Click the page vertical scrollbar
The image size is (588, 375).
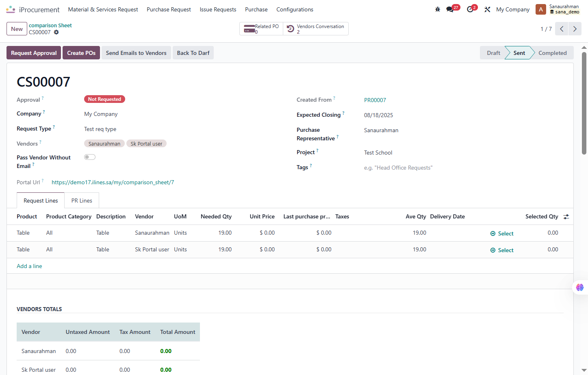(x=584, y=103)
